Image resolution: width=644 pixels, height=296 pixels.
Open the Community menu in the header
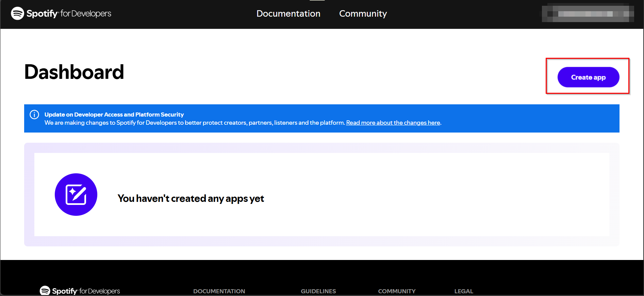[363, 14]
